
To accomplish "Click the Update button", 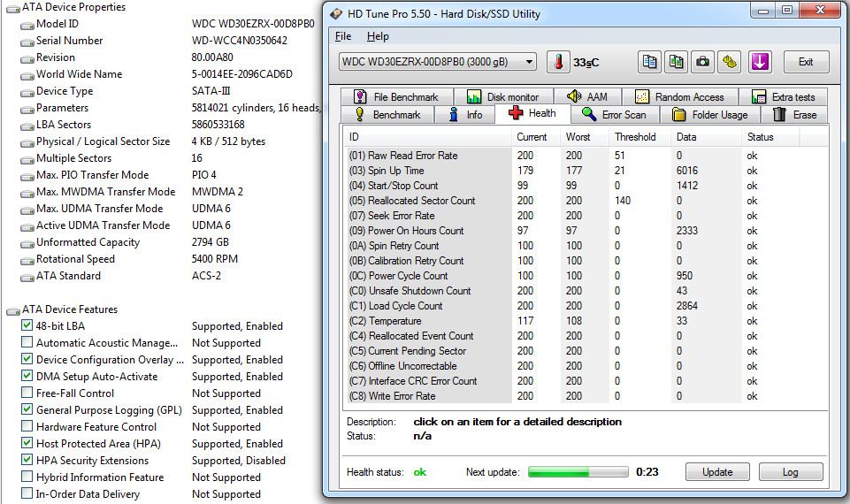I will click(x=717, y=472).
